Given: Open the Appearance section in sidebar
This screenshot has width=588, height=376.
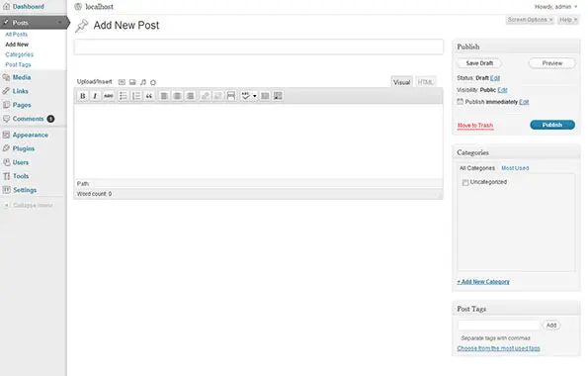Looking at the screenshot, I should 31,135.
